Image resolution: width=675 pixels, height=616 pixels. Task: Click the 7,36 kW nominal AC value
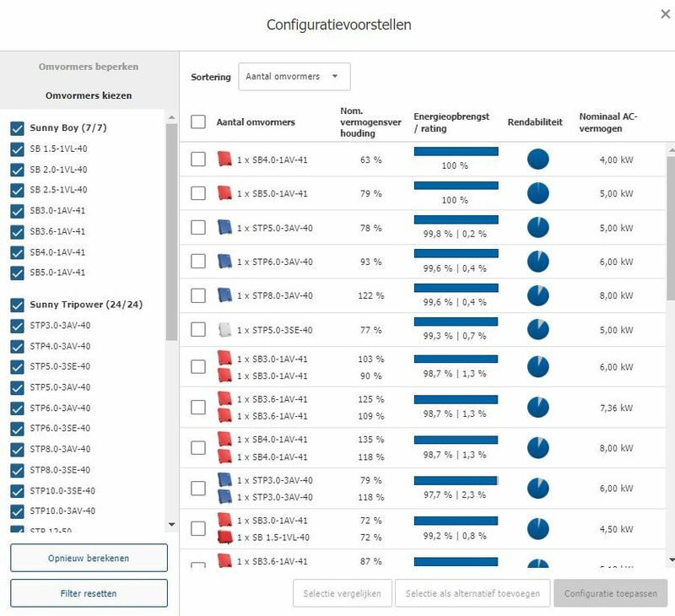(x=617, y=408)
